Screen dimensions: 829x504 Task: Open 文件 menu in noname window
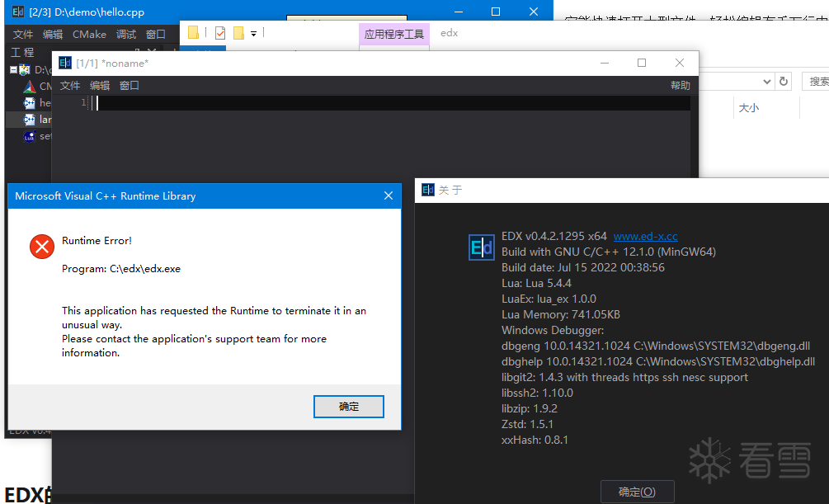coord(70,86)
